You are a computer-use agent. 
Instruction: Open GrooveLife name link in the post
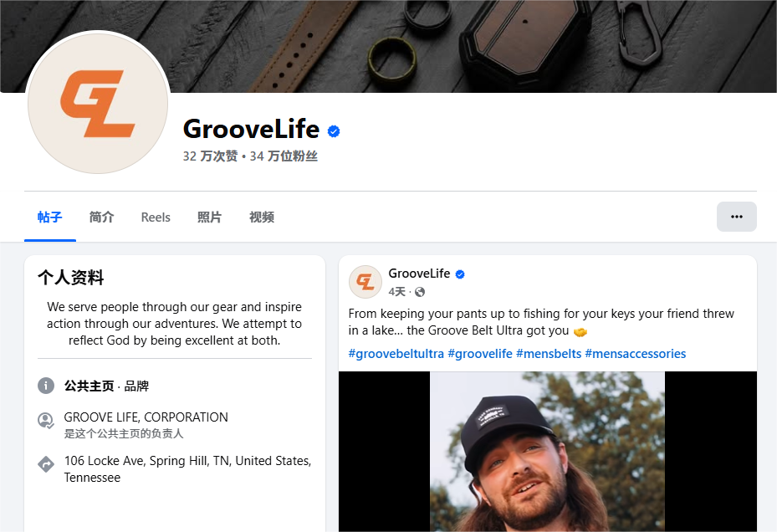pos(419,274)
